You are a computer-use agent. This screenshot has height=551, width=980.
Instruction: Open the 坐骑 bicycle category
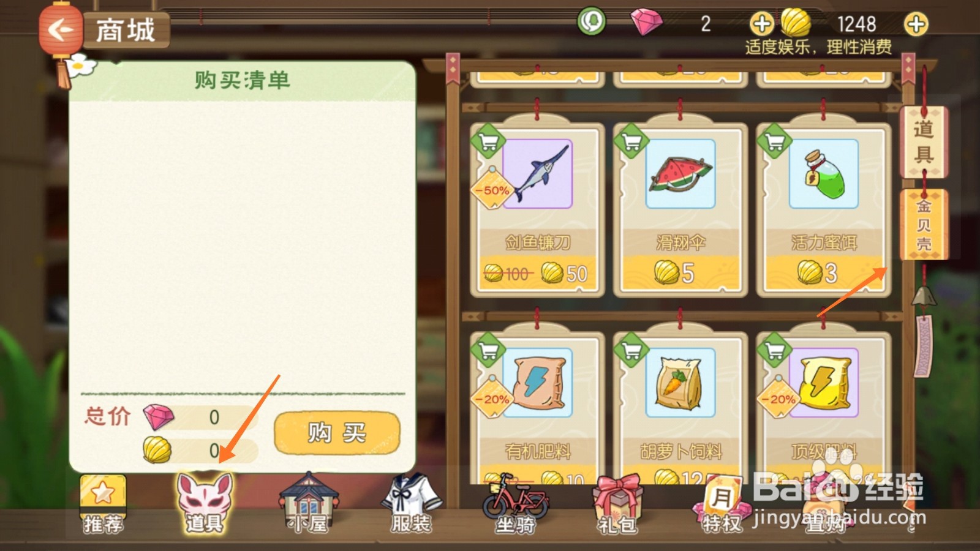point(515,503)
